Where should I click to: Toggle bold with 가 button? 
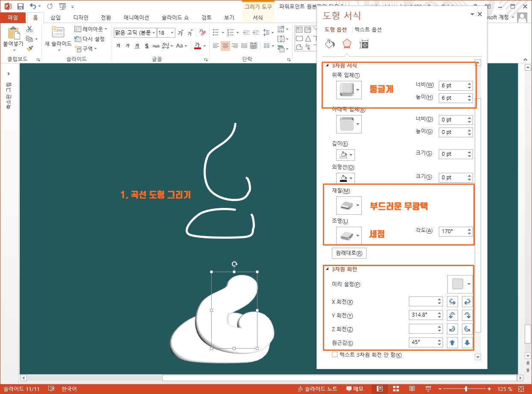[x=118, y=46]
